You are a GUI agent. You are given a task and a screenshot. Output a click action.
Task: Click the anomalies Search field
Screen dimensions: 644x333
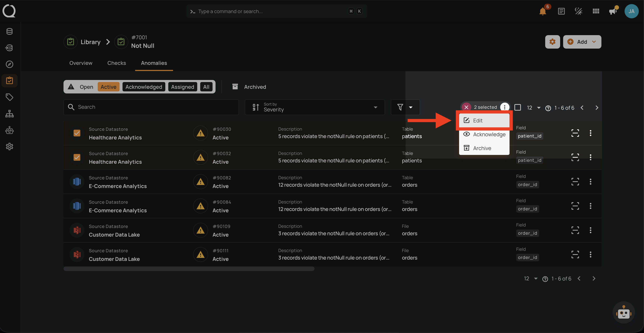click(151, 107)
